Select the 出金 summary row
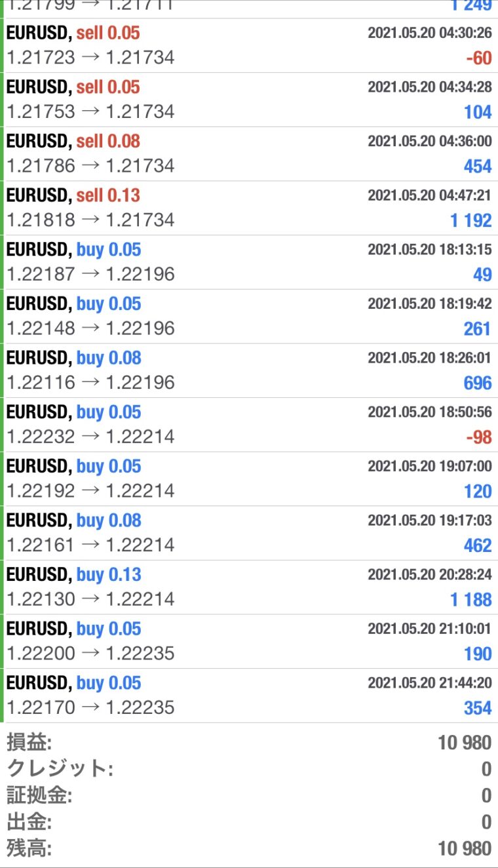 coord(249,821)
